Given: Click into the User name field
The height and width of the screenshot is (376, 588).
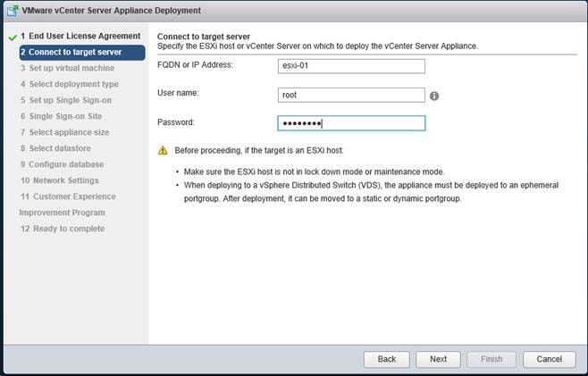Looking at the screenshot, I should coord(351,96).
